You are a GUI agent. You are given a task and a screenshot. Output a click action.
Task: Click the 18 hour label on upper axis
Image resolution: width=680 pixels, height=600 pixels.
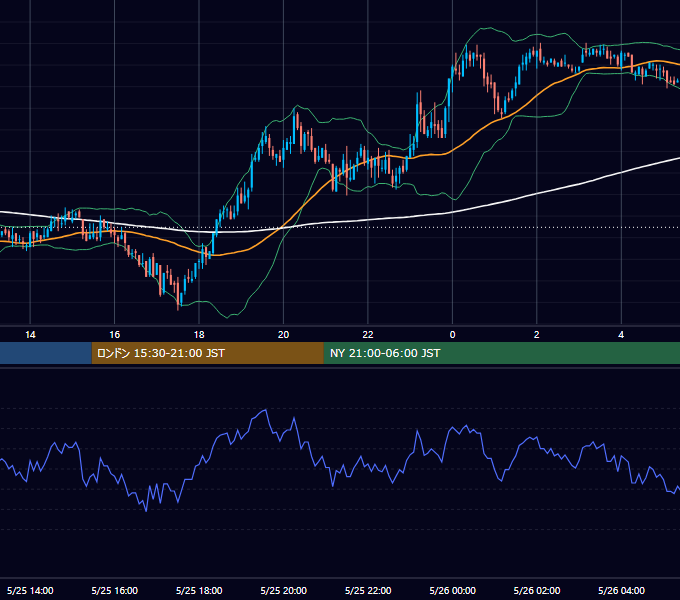click(x=199, y=335)
